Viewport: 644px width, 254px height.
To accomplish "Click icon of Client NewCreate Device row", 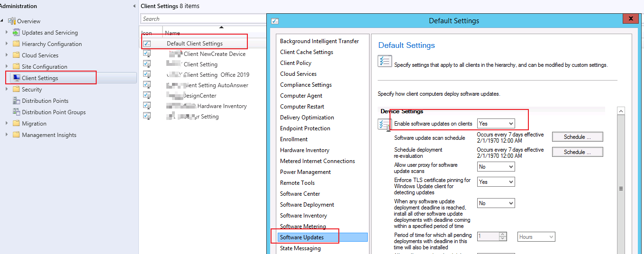I will (147, 54).
